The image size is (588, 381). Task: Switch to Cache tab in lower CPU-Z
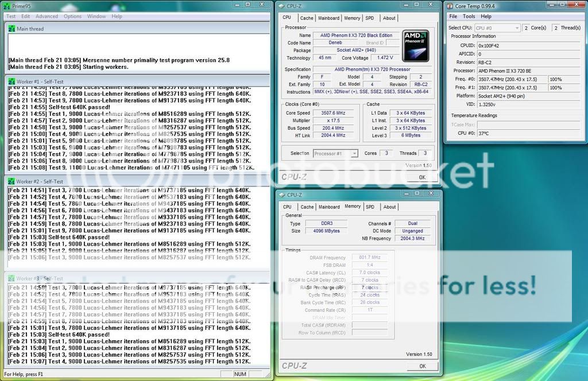(x=307, y=207)
